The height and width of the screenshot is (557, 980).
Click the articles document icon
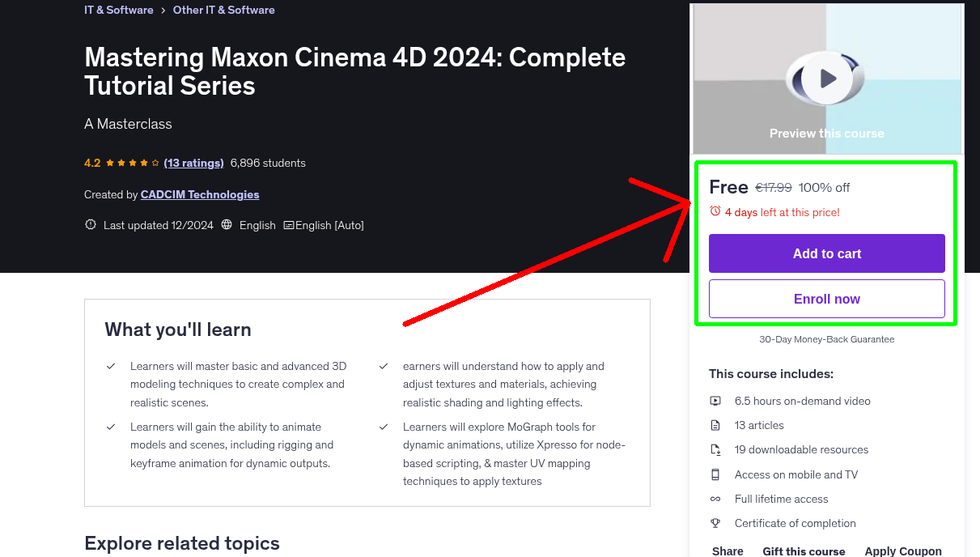click(715, 425)
